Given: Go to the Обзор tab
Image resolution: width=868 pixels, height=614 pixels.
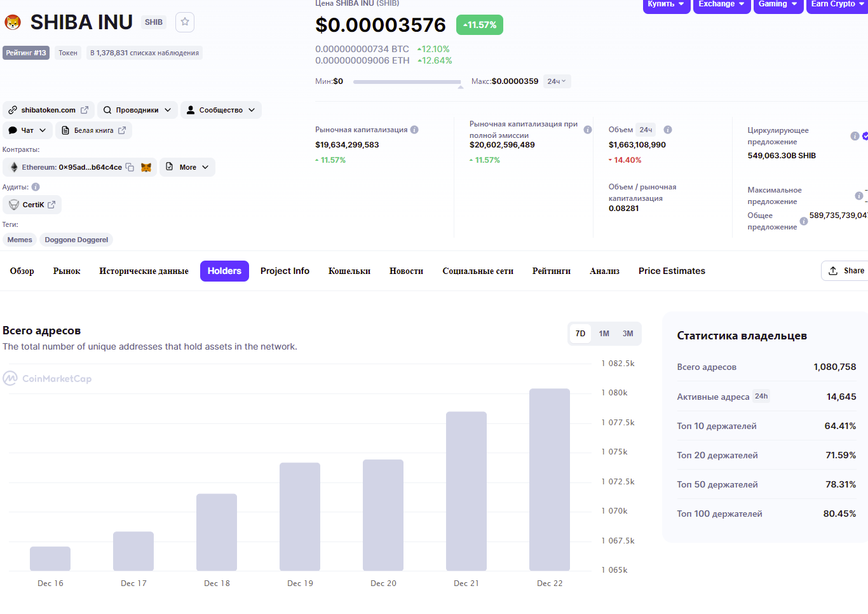Looking at the screenshot, I should tap(22, 271).
